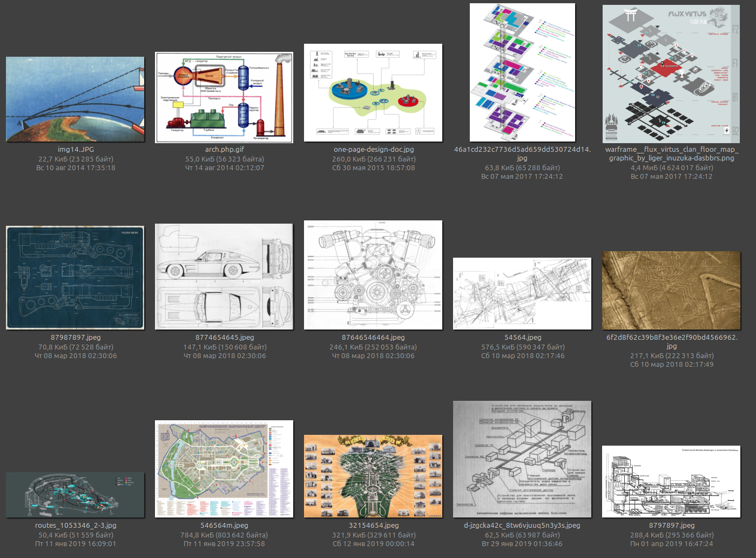Select the 46a1cd232c7736d5ad659dd530724d14.jpg floor plan thumbnail
This screenshot has height=558, width=756.
[x=522, y=72]
